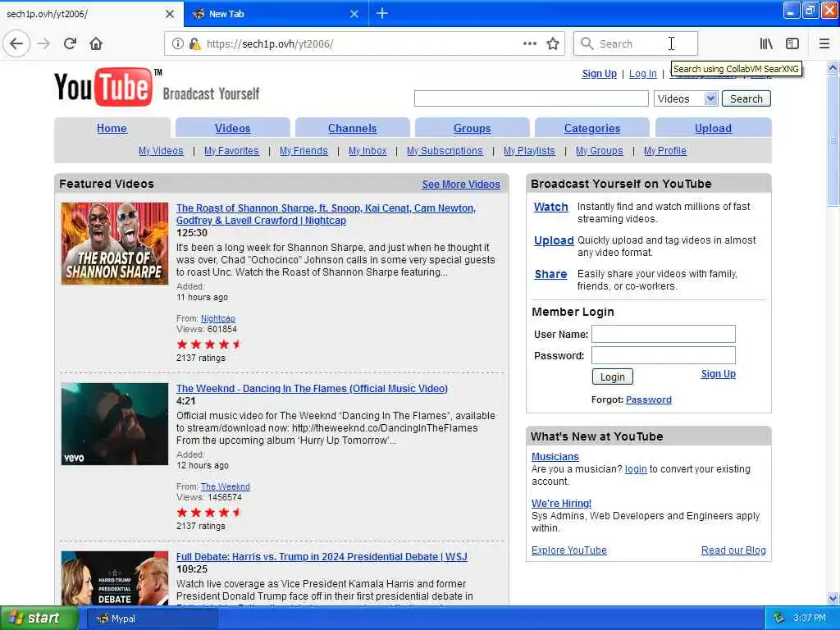Click Sign Up link at page top
This screenshot has width=840, height=630.
tap(599, 73)
